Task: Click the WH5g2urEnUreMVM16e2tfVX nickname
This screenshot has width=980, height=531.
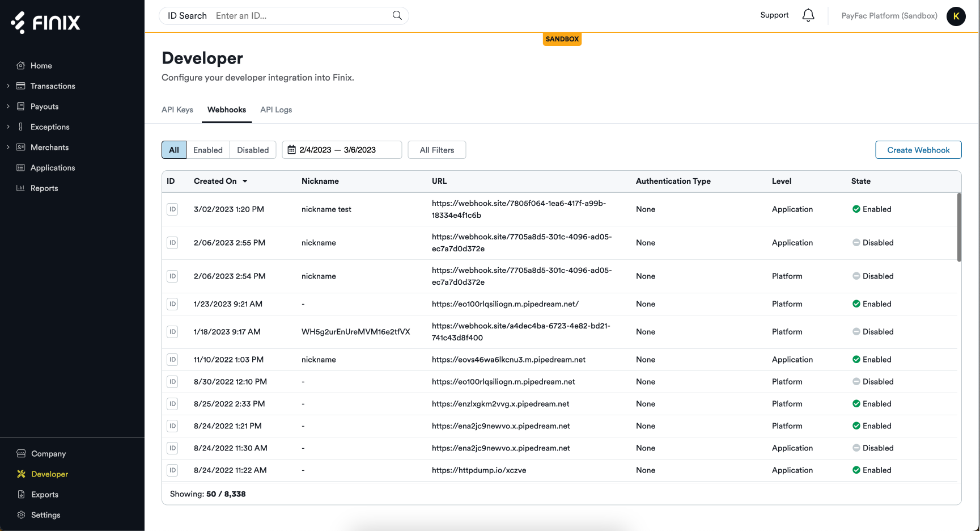Action: pos(356,332)
